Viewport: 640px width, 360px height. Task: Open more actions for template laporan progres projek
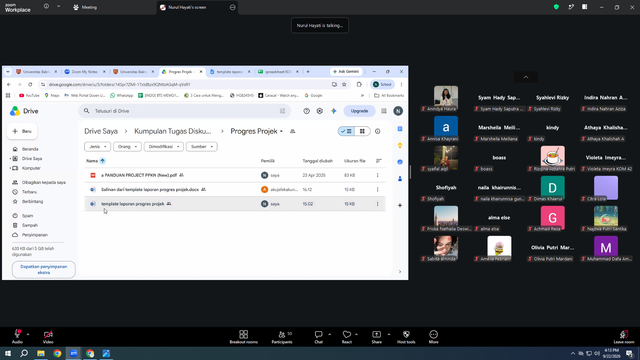point(378,204)
